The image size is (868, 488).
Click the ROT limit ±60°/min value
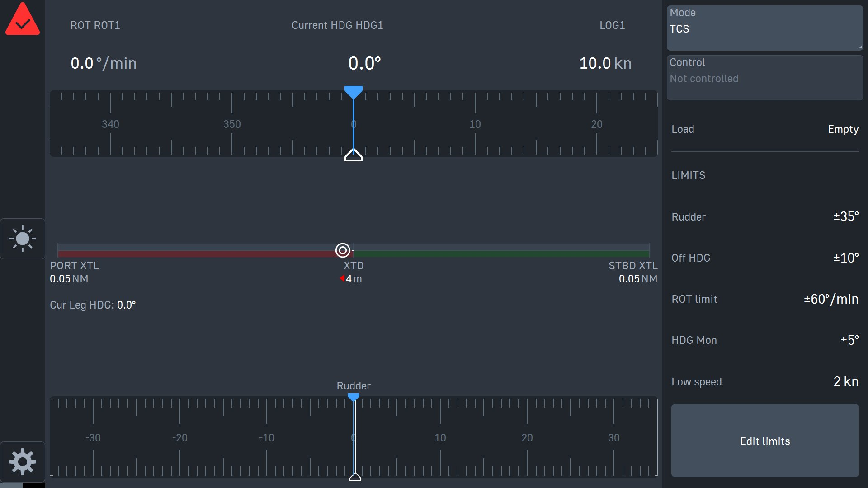point(831,299)
